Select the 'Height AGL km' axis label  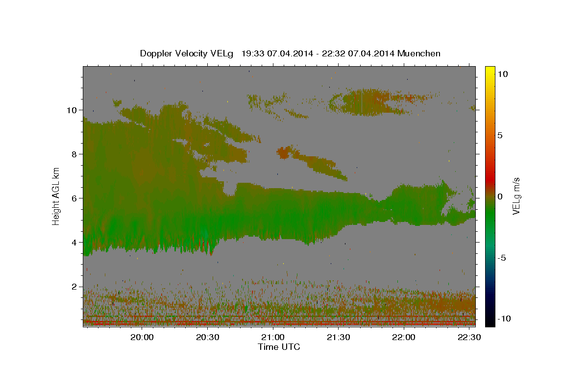pos(56,196)
